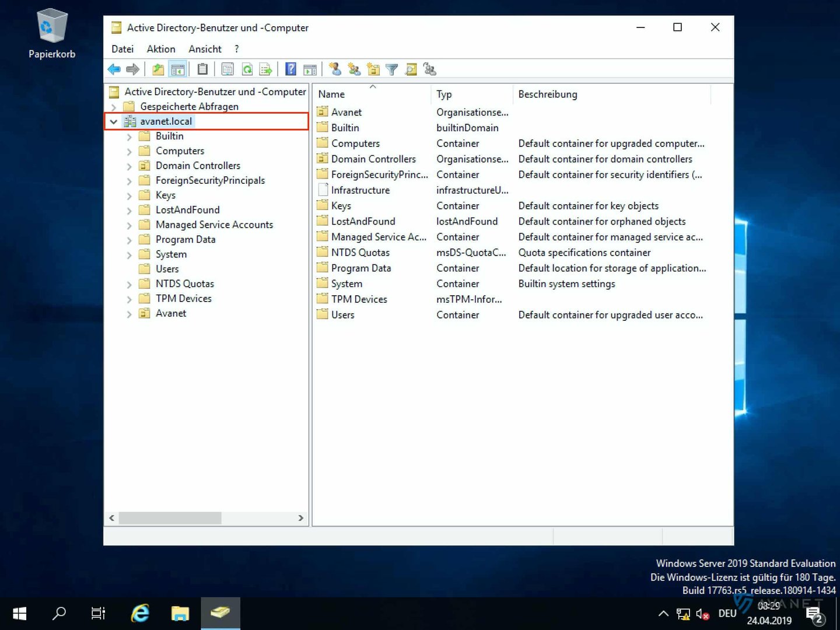The width and height of the screenshot is (840, 630).
Task: Click the Avanet folder icon in the list
Action: pyautogui.click(x=323, y=111)
